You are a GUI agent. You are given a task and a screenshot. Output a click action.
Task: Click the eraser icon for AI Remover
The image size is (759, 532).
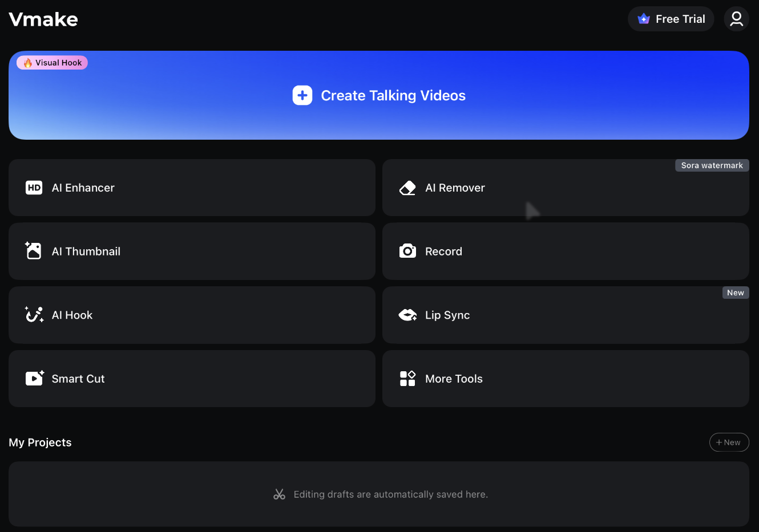(x=407, y=188)
